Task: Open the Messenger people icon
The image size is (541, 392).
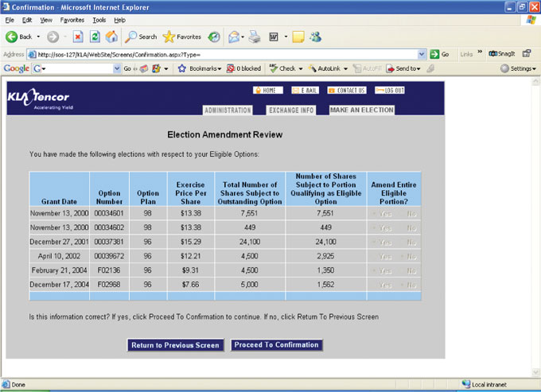Action: [x=315, y=37]
